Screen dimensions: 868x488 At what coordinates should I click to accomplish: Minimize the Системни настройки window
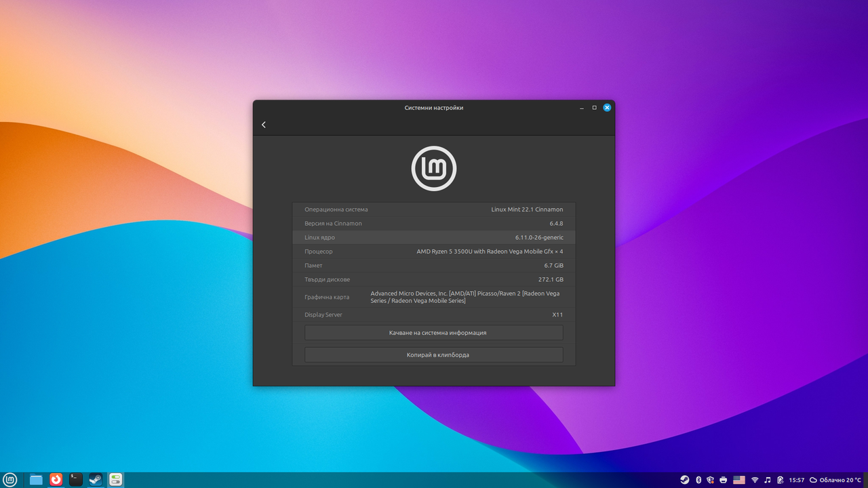[582, 108]
